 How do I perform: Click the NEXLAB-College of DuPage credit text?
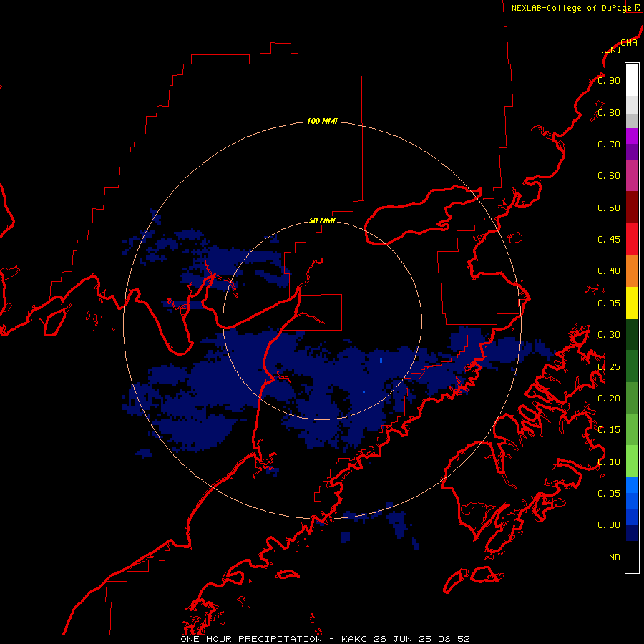pyautogui.click(x=571, y=8)
